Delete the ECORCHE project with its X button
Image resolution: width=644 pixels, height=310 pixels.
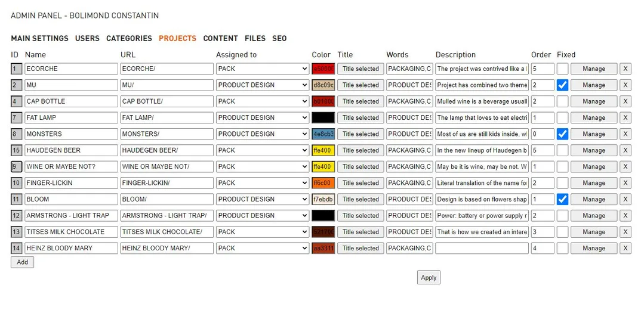pyautogui.click(x=625, y=69)
